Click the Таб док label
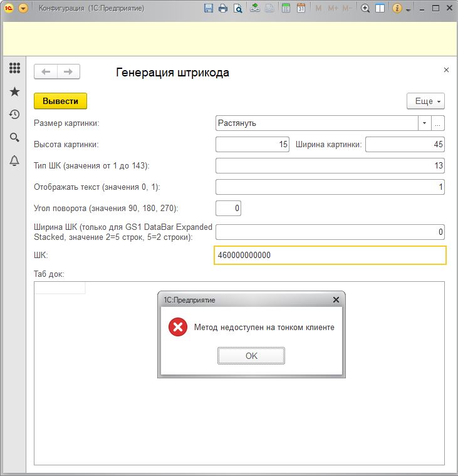 coord(49,274)
